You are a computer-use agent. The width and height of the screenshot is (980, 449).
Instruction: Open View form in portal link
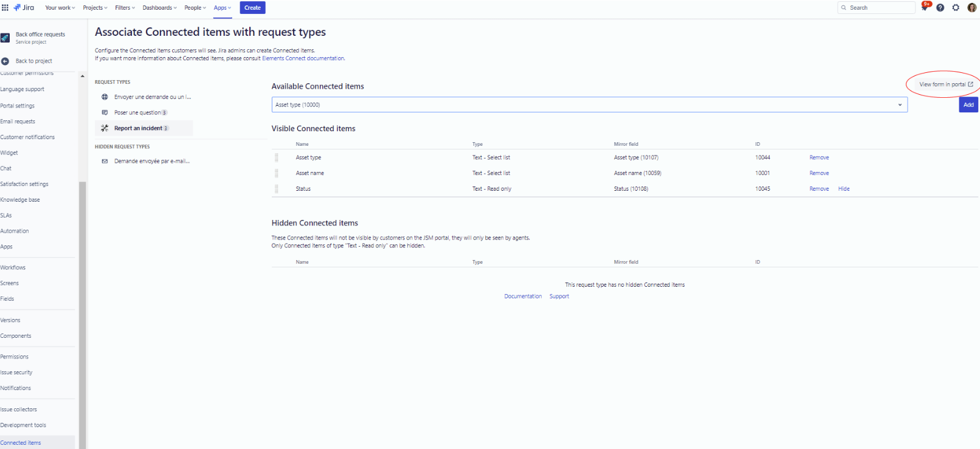(x=945, y=84)
